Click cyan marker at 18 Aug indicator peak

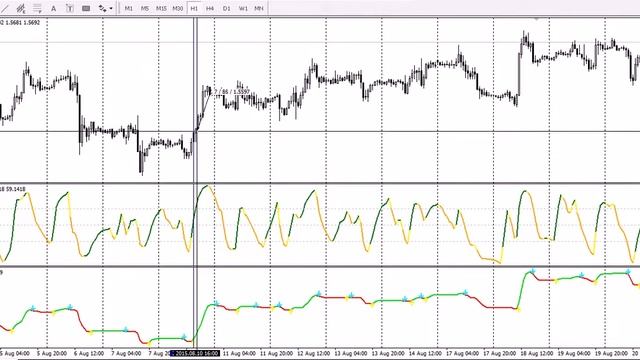(532, 271)
